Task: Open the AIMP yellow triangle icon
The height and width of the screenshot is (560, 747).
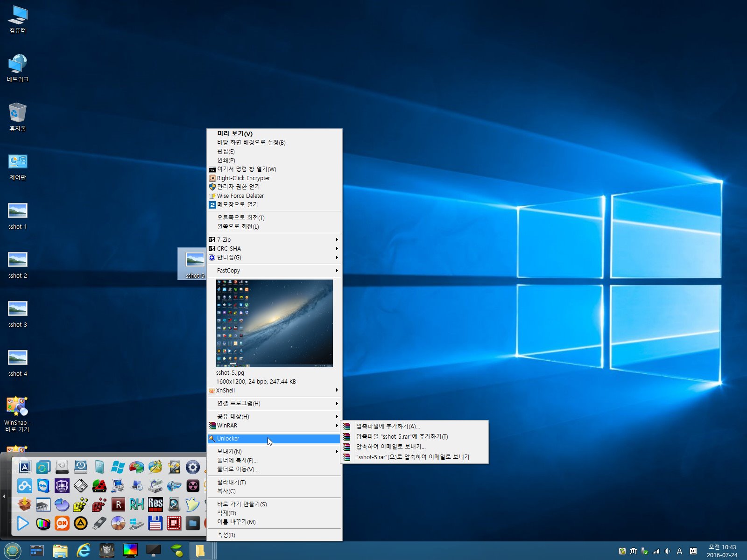Action: pos(80,523)
